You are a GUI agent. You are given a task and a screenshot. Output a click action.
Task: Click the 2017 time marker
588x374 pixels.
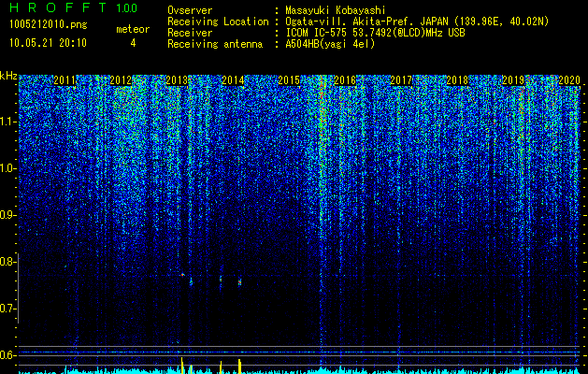tap(401, 80)
